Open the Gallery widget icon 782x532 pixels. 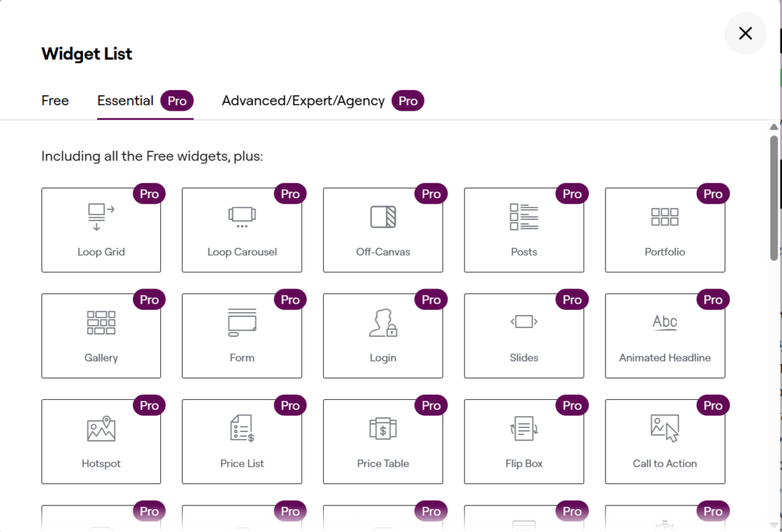pos(101,322)
